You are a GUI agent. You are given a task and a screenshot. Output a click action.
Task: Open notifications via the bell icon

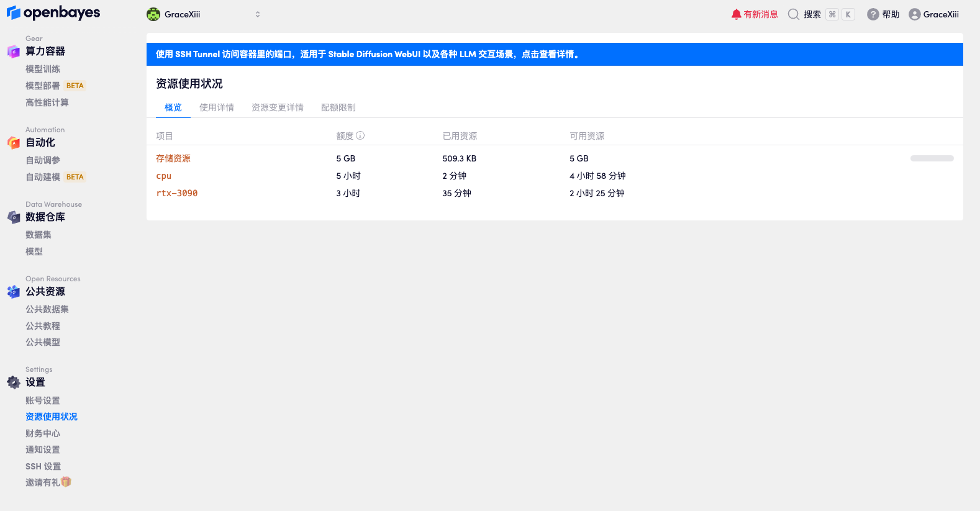[x=736, y=14]
